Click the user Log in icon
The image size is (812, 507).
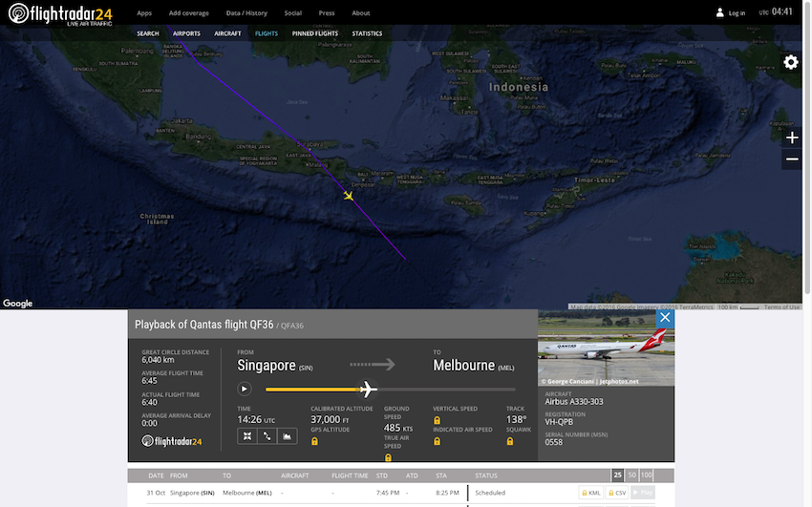720,13
